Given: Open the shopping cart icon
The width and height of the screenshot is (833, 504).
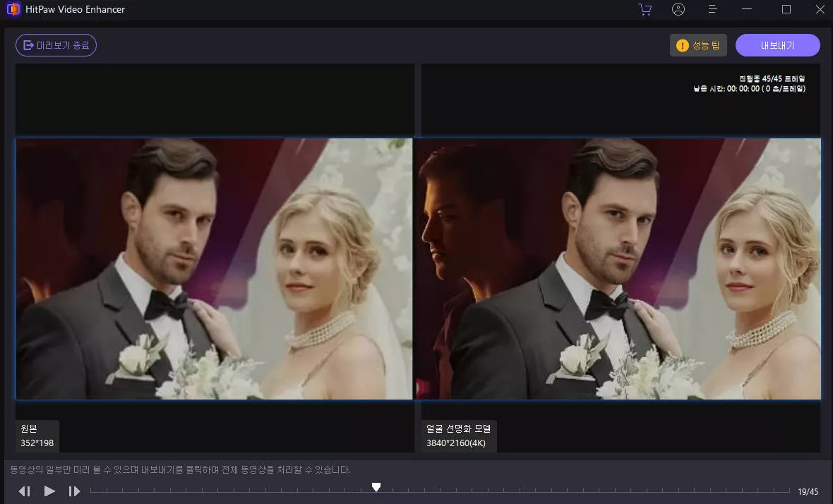Looking at the screenshot, I should click(645, 10).
